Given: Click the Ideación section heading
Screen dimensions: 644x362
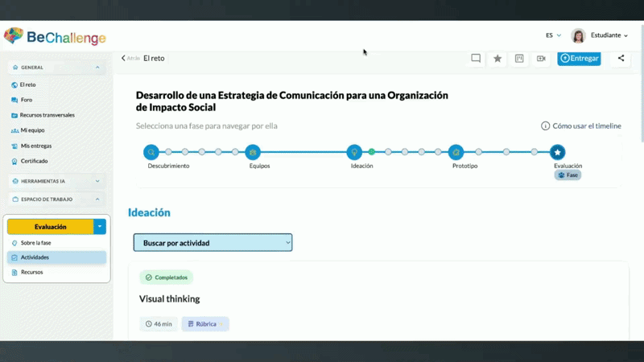Looking at the screenshot, I should tap(149, 212).
